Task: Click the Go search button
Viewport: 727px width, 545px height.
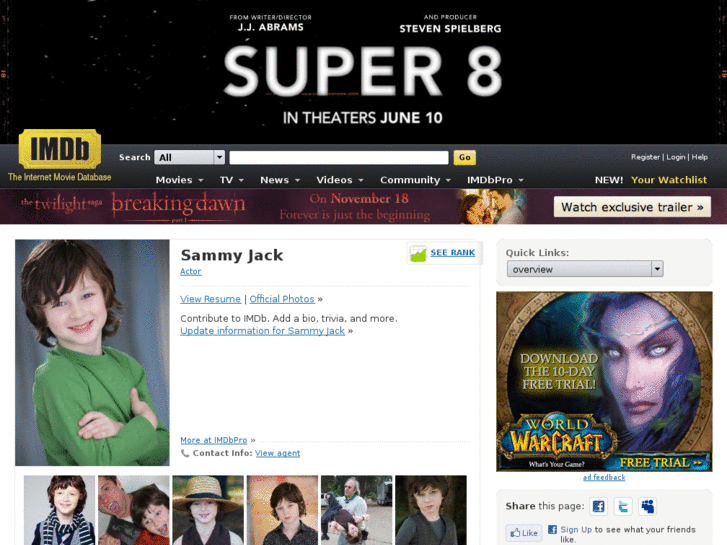Action: click(x=465, y=157)
